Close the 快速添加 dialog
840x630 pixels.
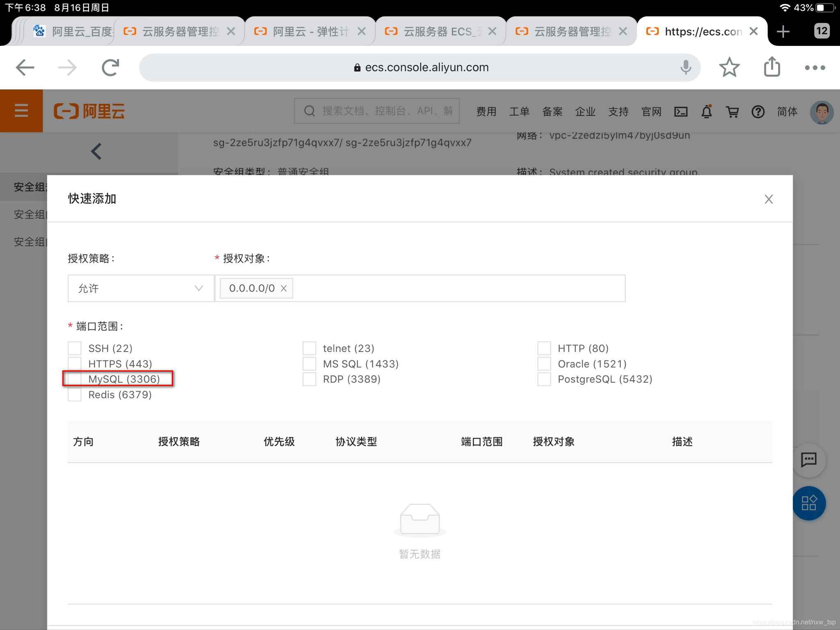click(x=769, y=199)
